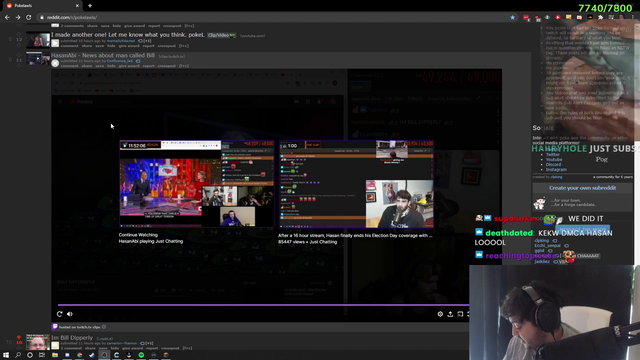Reload the reddit page
The height and width of the screenshot is (360, 640).
coord(29,18)
